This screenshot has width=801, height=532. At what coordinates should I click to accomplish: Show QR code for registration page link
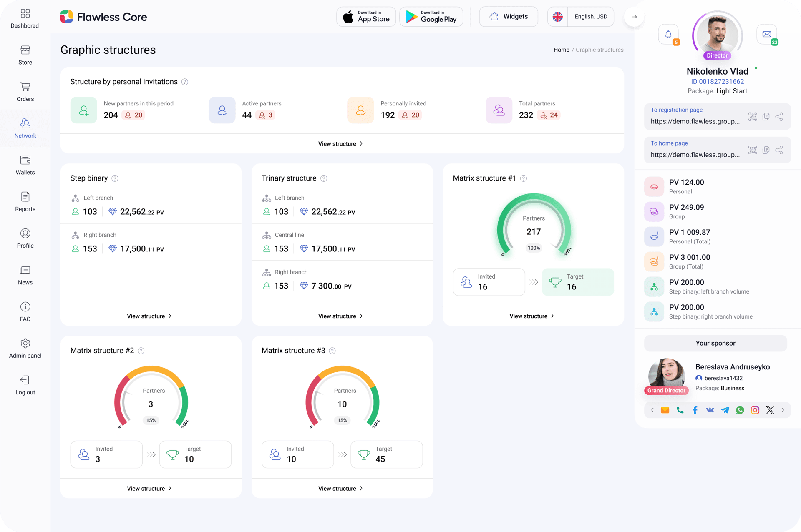tap(752, 117)
